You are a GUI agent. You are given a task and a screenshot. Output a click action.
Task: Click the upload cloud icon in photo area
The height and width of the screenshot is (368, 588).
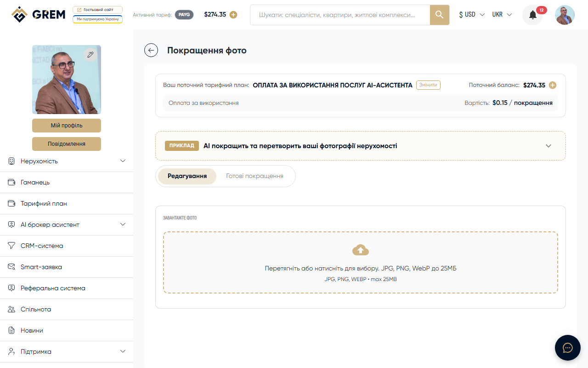tap(361, 249)
